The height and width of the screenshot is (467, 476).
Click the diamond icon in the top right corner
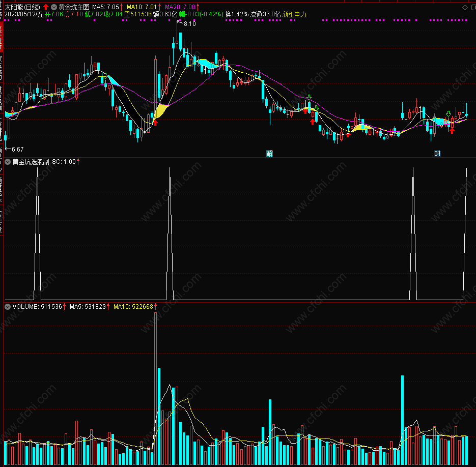click(465, 7)
